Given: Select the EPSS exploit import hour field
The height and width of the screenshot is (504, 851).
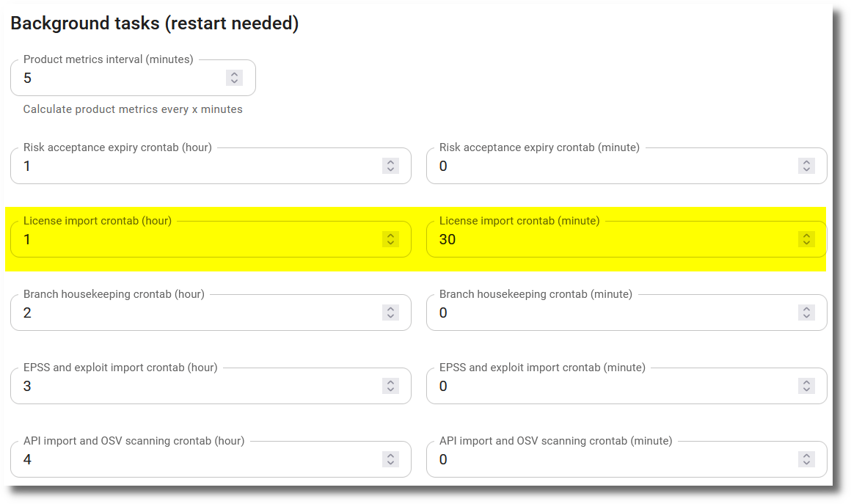Looking at the screenshot, I should point(183,386).
